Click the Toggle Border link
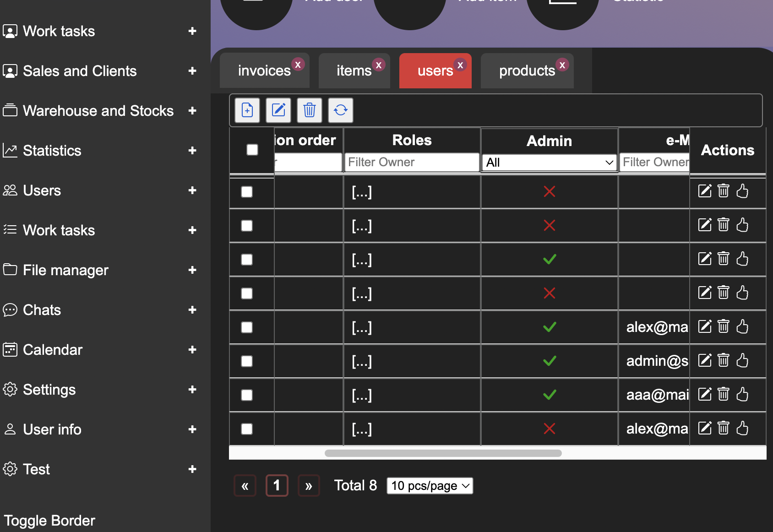 coord(49,521)
